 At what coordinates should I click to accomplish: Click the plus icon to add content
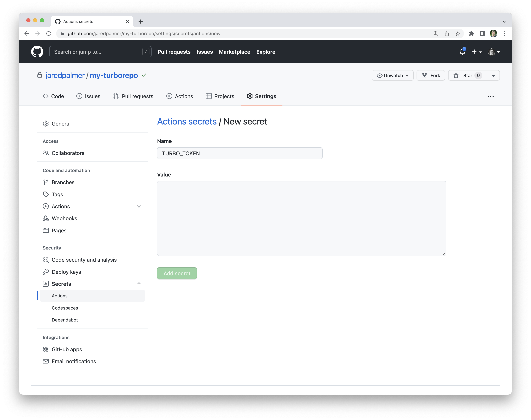pos(475,52)
